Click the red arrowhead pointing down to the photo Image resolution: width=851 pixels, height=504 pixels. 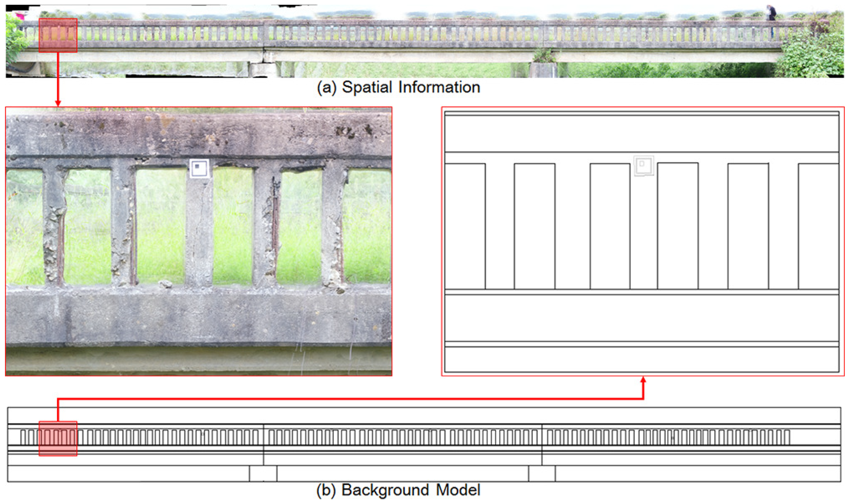coord(58,103)
